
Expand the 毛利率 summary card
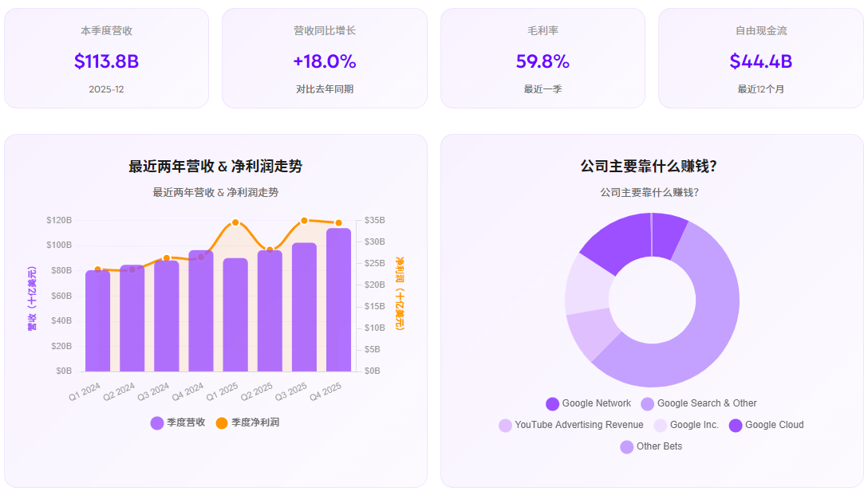click(x=542, y=57)
